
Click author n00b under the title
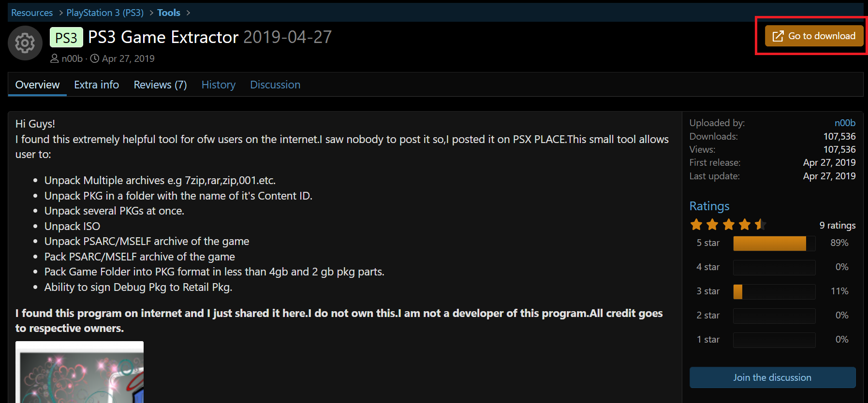pyautogui.click(x=72, y=58)
